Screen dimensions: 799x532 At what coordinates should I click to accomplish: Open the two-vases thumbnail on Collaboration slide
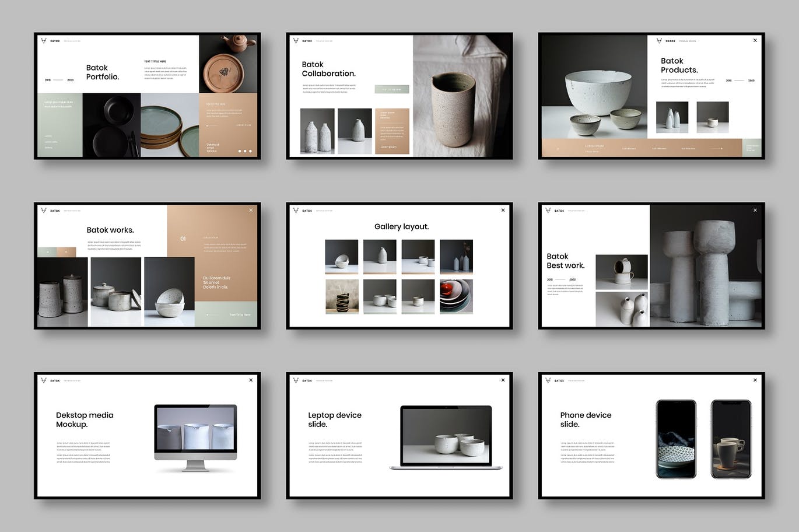tap(317, 131)
